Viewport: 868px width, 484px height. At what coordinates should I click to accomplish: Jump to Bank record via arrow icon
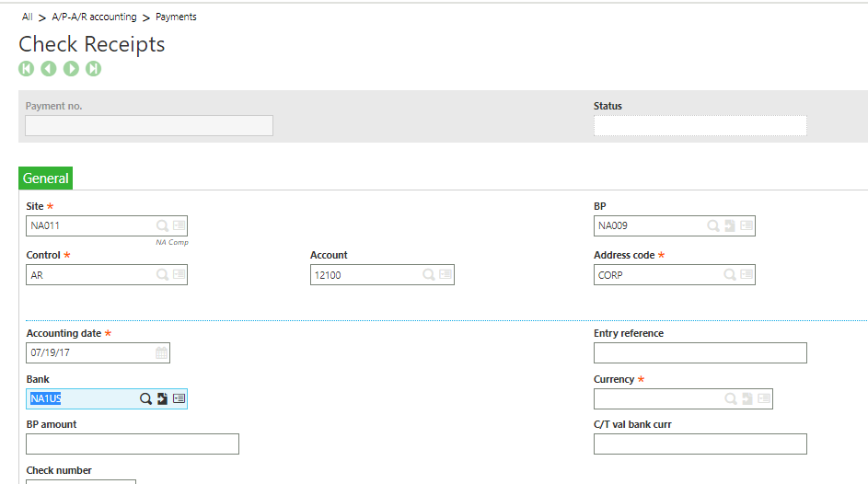[162, 398]
